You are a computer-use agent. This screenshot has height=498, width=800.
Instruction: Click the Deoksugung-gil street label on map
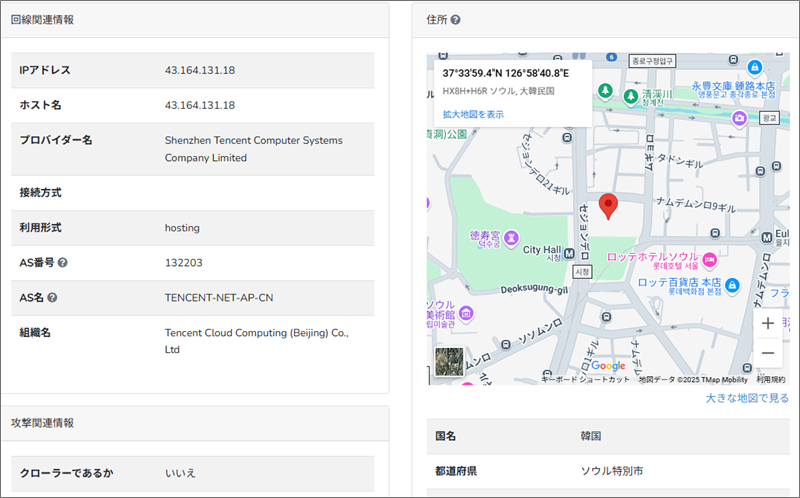pos(534,289)
